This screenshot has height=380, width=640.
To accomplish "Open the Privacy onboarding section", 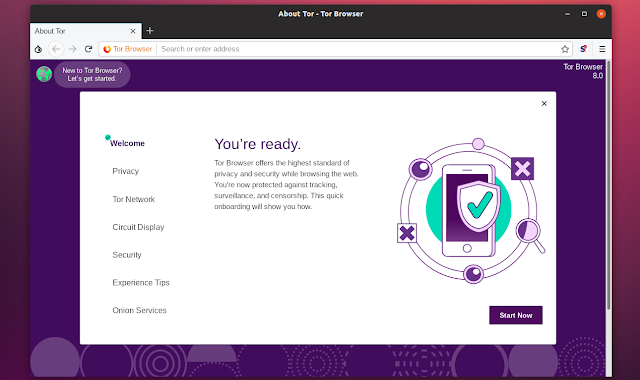I will coord(126,171).
